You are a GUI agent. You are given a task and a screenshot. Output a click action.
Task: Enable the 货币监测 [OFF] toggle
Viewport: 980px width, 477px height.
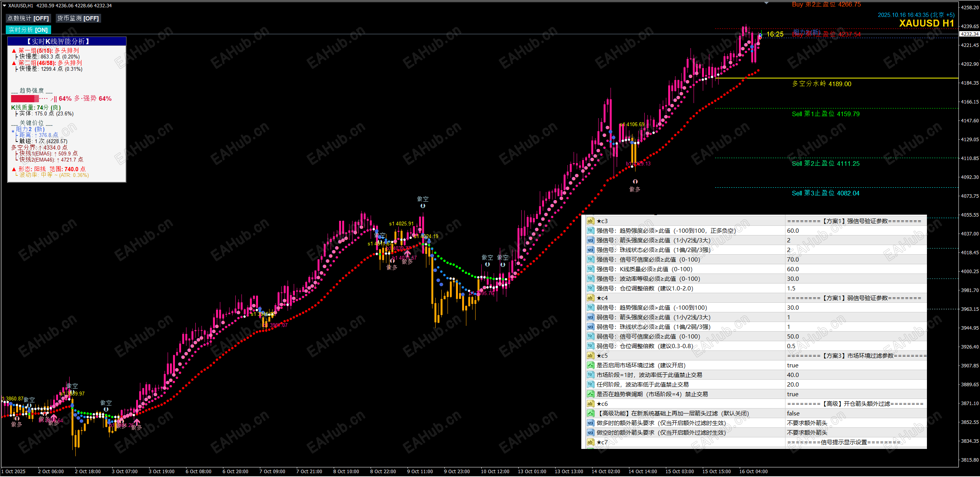78,18
